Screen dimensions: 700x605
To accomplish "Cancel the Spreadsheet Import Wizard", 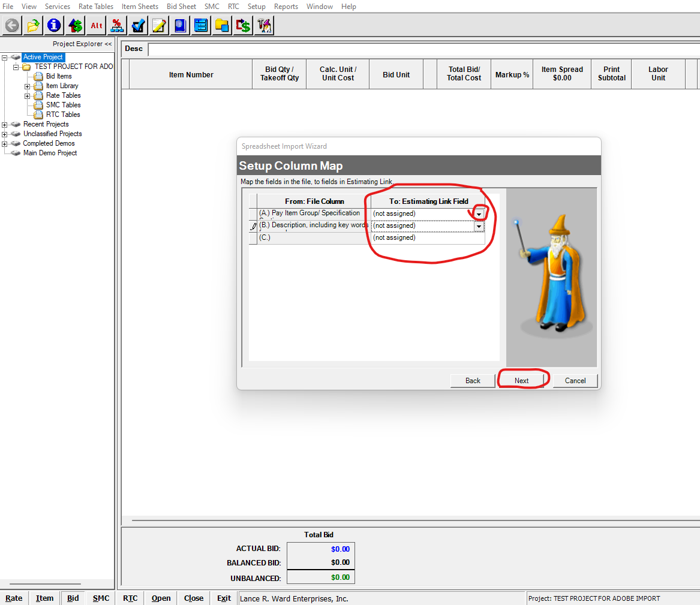I will click(x=574, y=380).
